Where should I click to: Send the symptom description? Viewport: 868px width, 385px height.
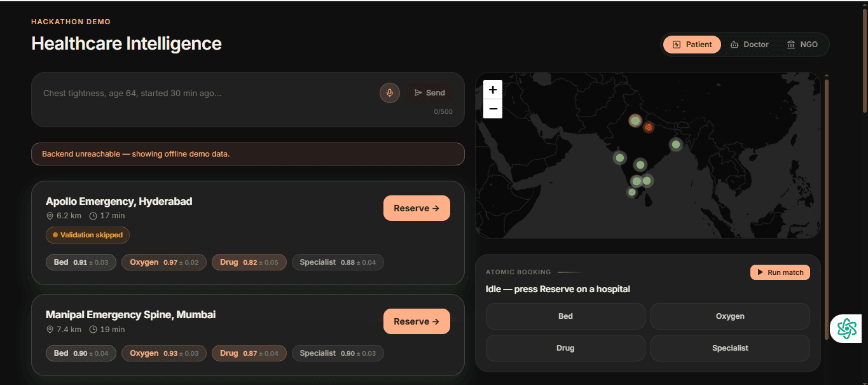[430, 93]
